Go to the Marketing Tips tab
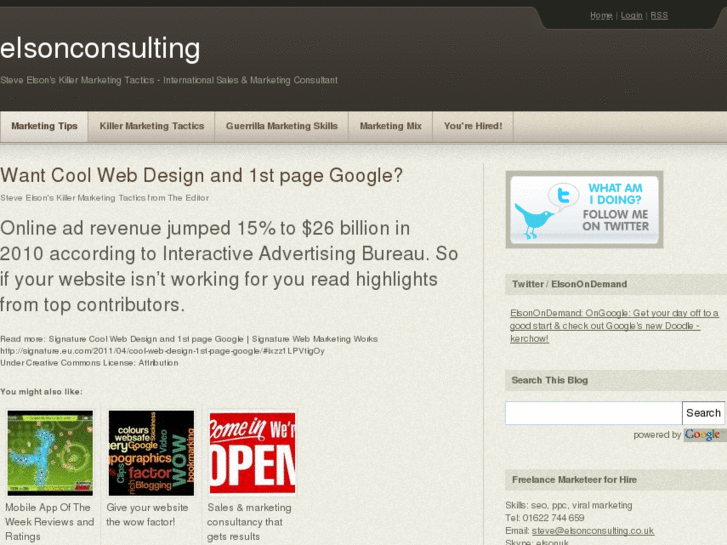727x545 pixels. [44, 126]
